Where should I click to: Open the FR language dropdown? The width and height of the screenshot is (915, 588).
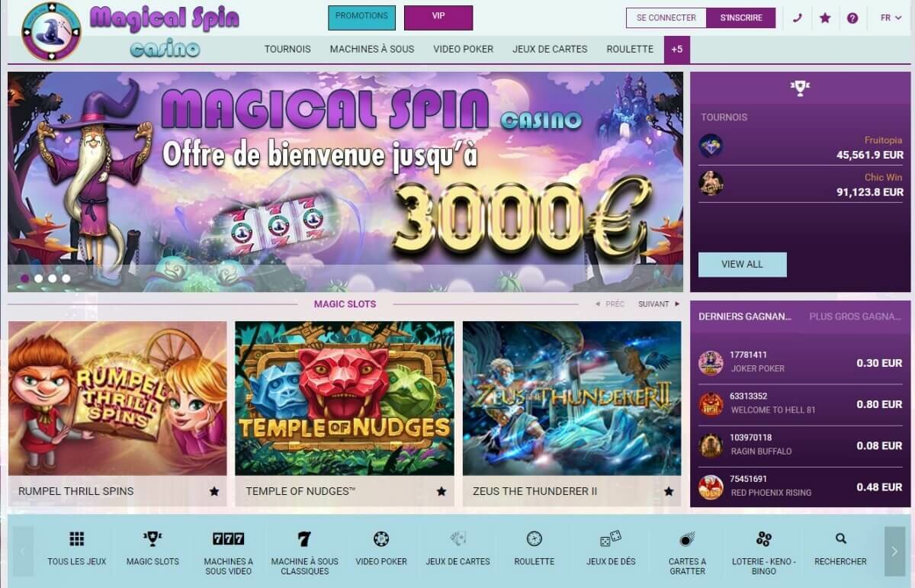coord(891,18)
